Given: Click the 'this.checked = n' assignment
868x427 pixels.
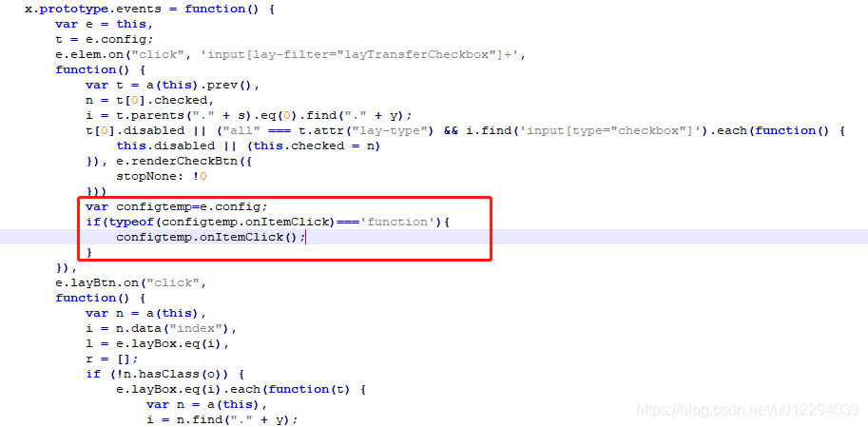Looking at the screenshot, I should (x=314, y=146).
